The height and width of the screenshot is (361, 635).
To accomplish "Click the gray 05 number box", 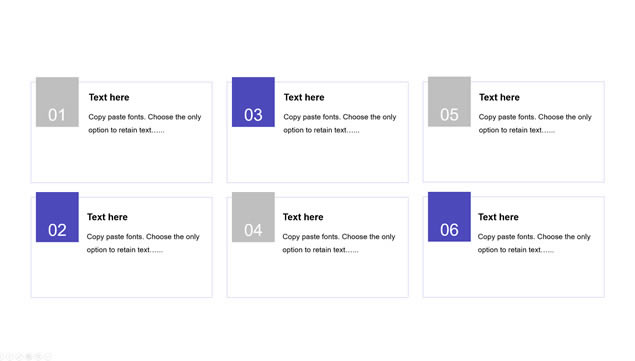I will (449, 102).
